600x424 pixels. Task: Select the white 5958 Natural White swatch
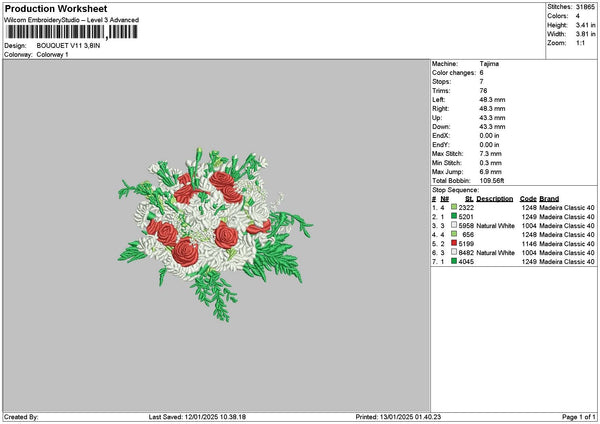(x=455, y=226)
